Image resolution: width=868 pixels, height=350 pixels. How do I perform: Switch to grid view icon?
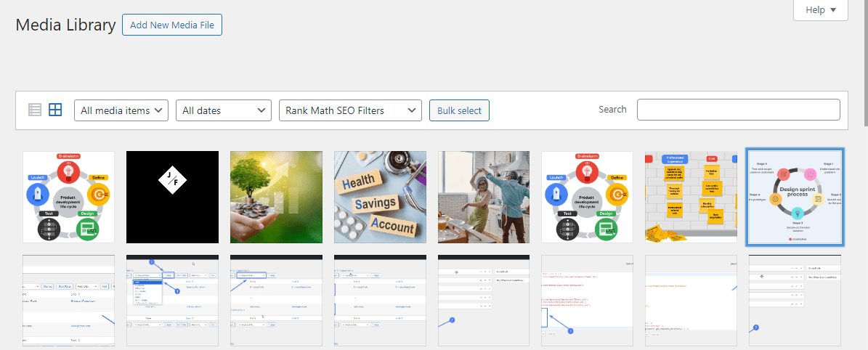pyautogui.click(x=55, y=110)
